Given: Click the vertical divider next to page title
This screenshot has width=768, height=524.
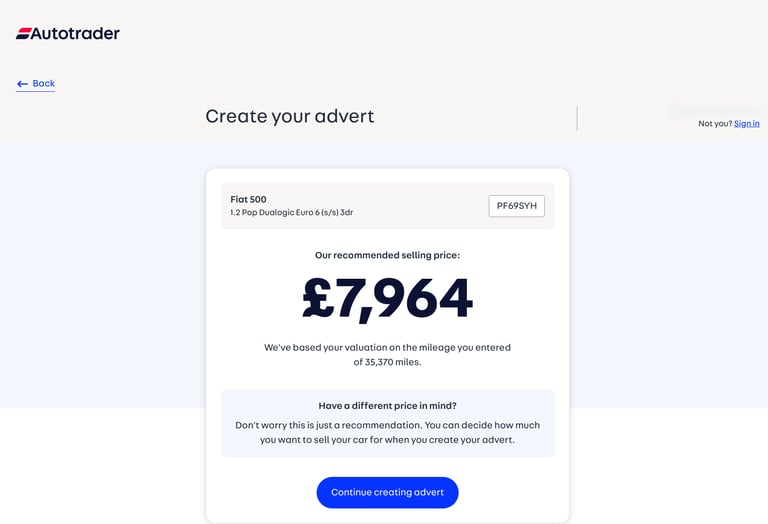Looking at the screenshot, I should click(x=577, y=118).
